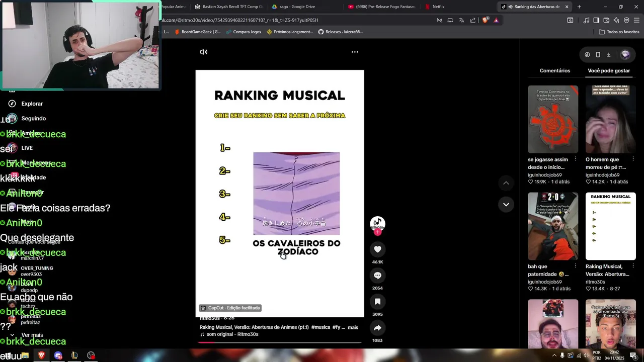Mute the TikTok video sound
Viewport: 644px width, 362px height.
(203, 52)
